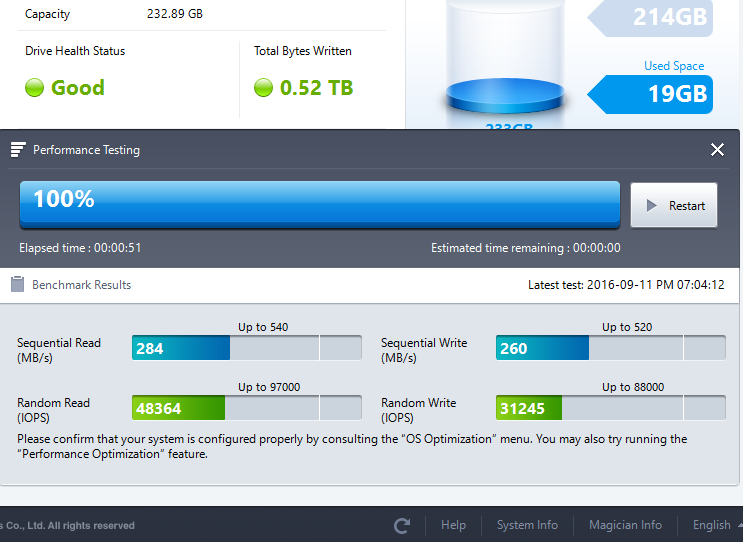Click the 'Elapsed time : 00:00:51' text
The height and width of the screenshot is (542, 743).
(x=80, y=248)
